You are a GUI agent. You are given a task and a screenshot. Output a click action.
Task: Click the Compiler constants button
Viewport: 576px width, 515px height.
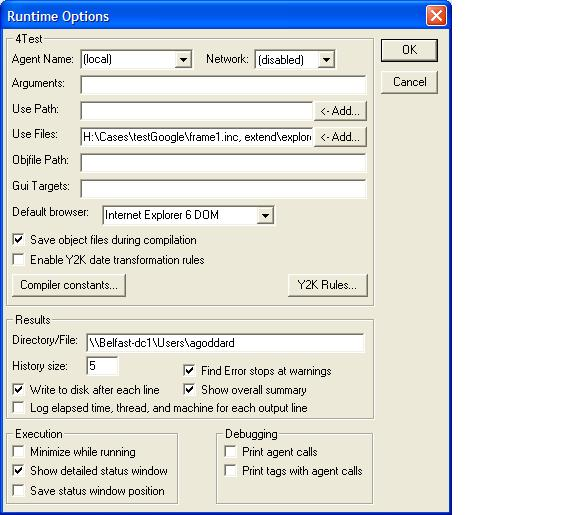69,285
